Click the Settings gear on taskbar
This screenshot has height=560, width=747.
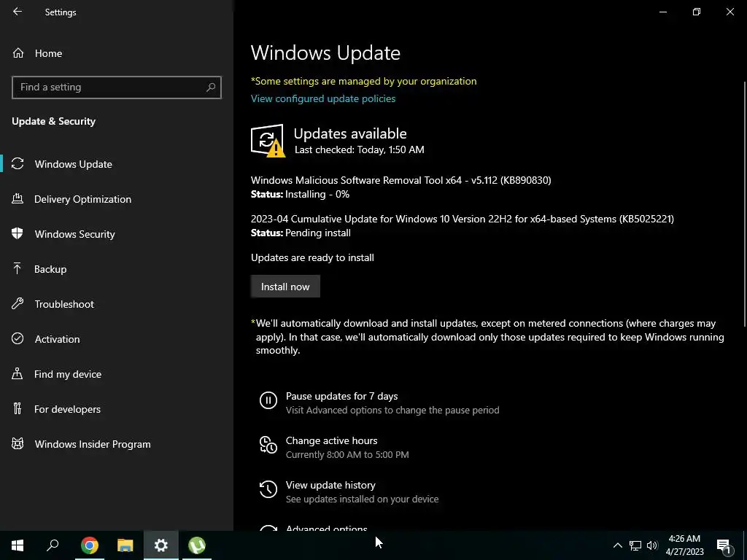pos(161,545)
